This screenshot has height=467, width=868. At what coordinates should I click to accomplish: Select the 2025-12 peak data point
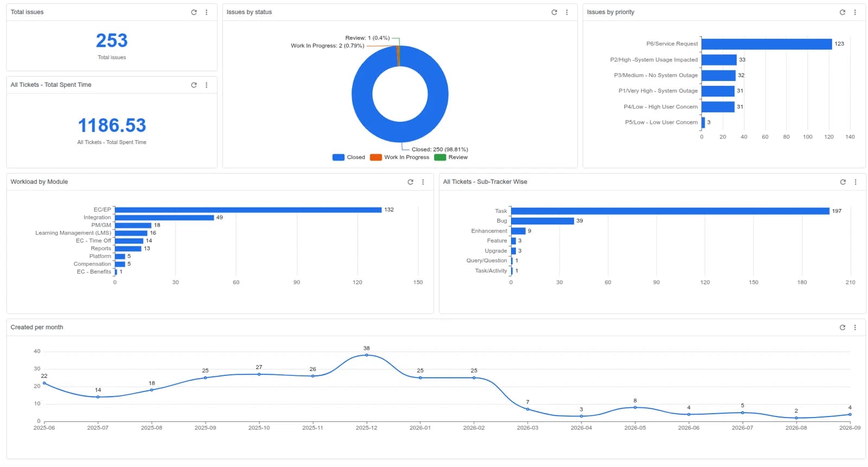[367, 355]
